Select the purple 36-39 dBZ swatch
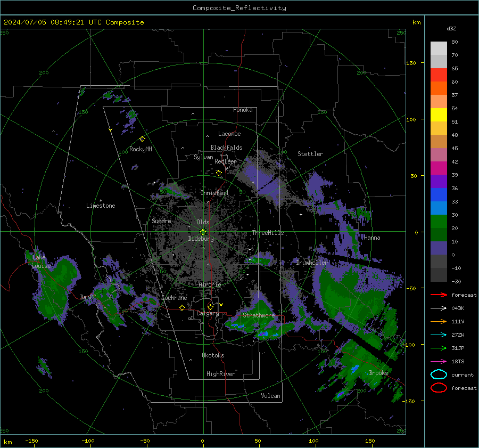479x448 pixels. (439, 181)
